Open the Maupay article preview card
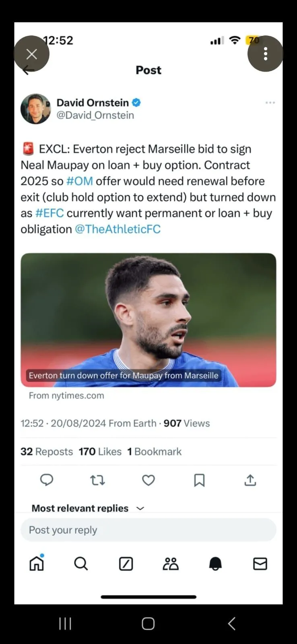This screenshot has height=644, width=297. coord(148,320)
